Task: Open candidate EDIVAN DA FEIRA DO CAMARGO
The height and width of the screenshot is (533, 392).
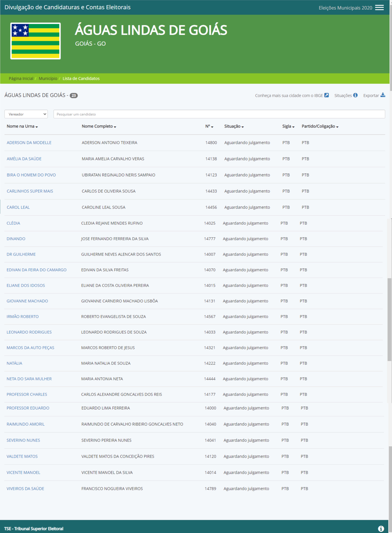Action: (x=37, y=270)
